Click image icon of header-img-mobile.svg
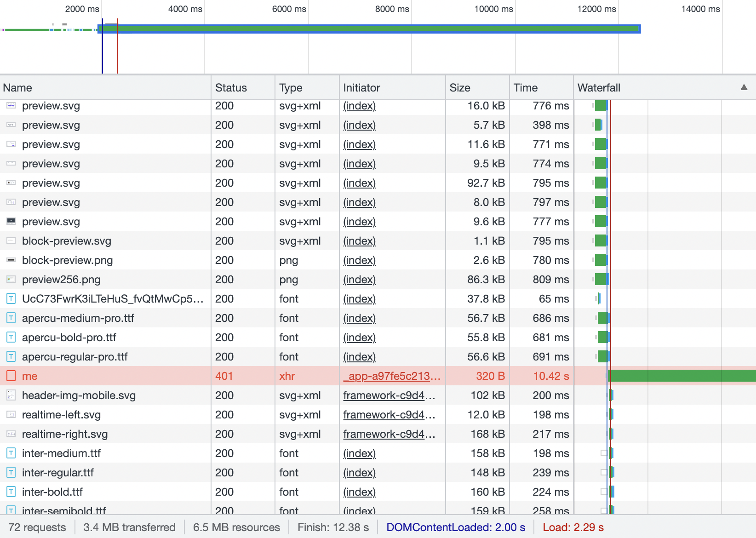The height and width of the screenshot is (538, 756). (x=11, y=395)
